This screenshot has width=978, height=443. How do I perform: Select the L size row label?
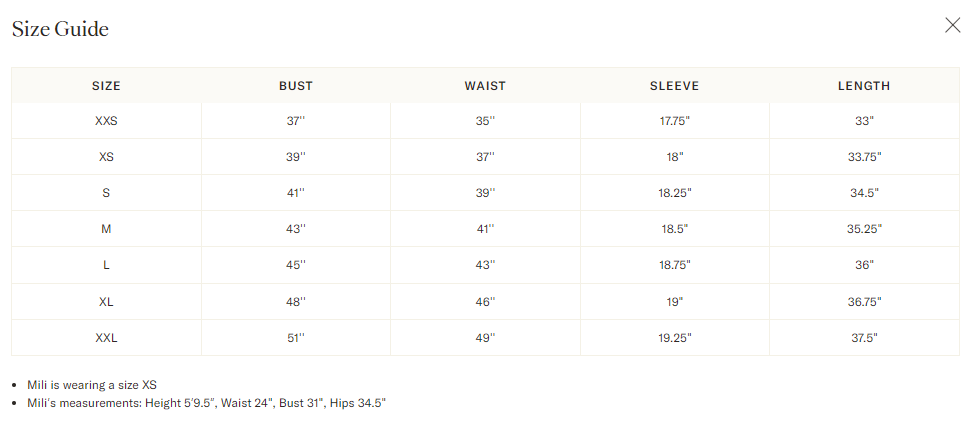pos(106,265)
